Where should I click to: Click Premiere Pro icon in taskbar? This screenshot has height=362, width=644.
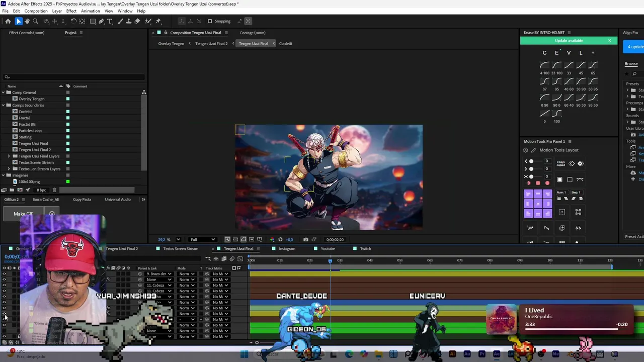[482, 354]
